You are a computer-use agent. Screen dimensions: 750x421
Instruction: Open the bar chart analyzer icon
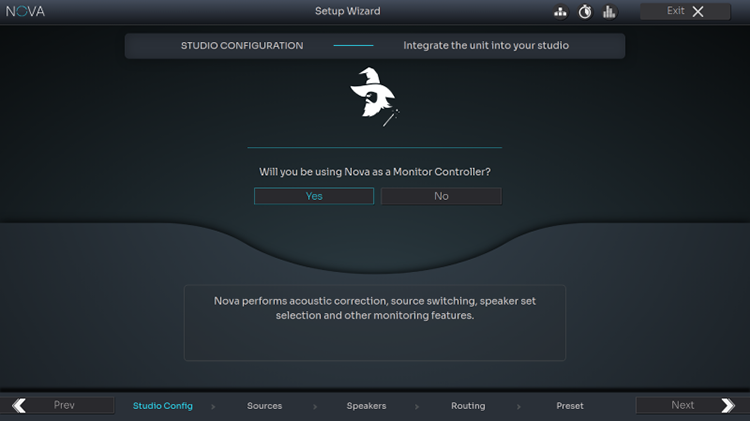click(609, 11)
